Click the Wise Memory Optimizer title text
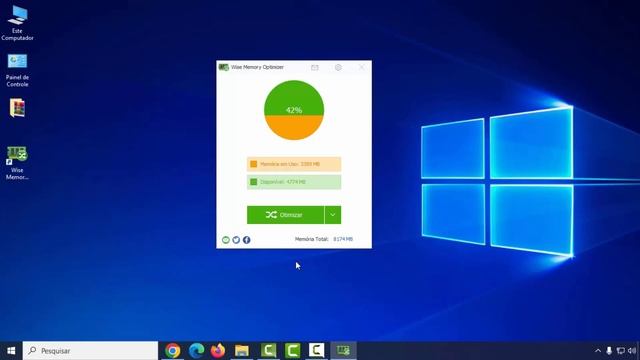 tap(257, 67)
